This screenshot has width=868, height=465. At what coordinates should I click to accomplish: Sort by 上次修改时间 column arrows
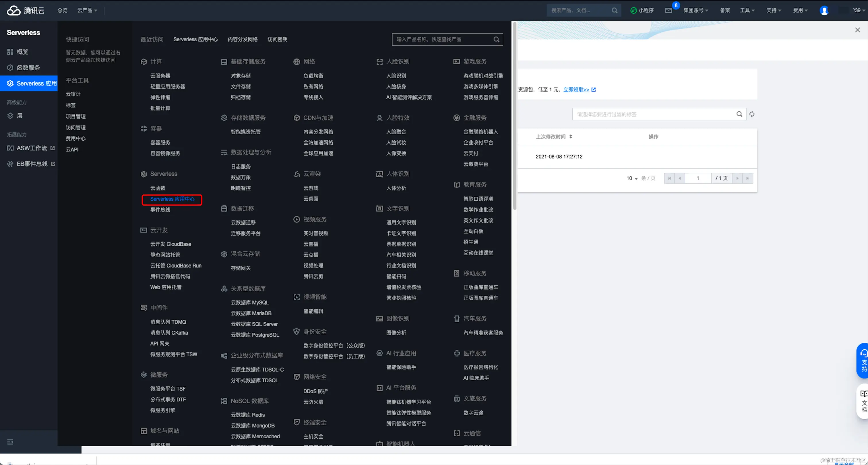[x=571, y=136]
